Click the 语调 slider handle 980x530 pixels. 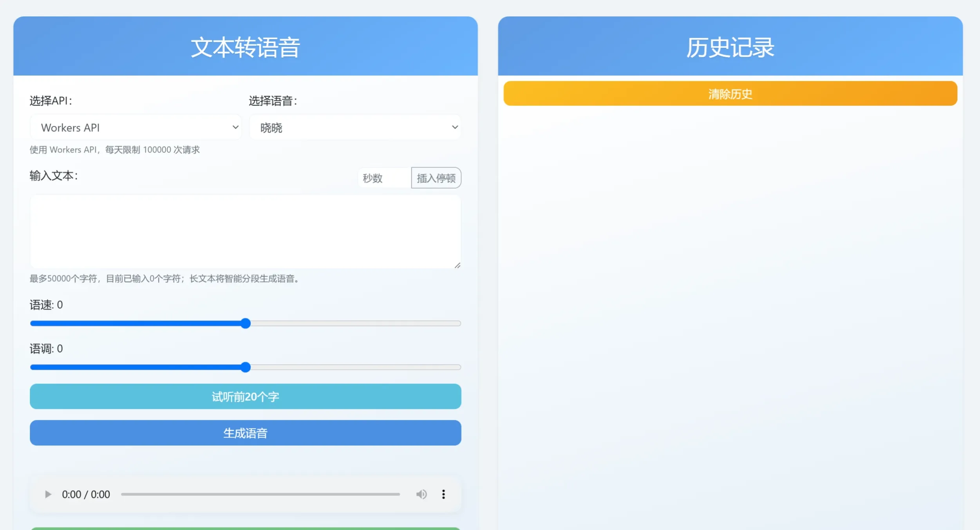pyautogui.click(x=246, y=367)
